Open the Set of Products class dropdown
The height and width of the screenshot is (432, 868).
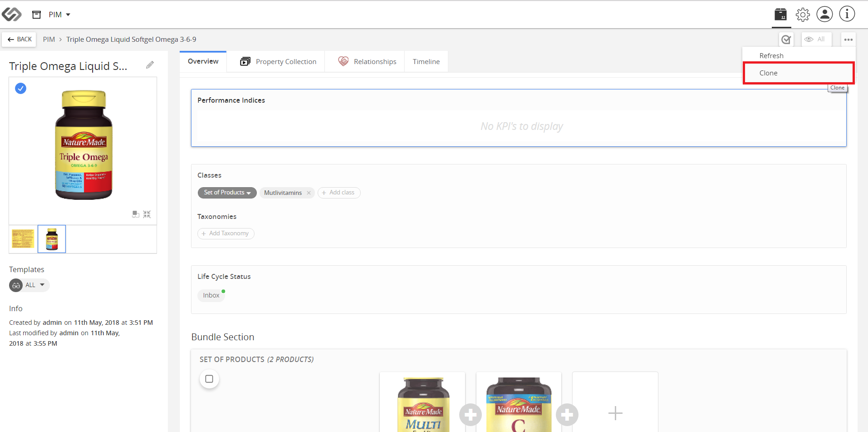click(x=227, y=193)
